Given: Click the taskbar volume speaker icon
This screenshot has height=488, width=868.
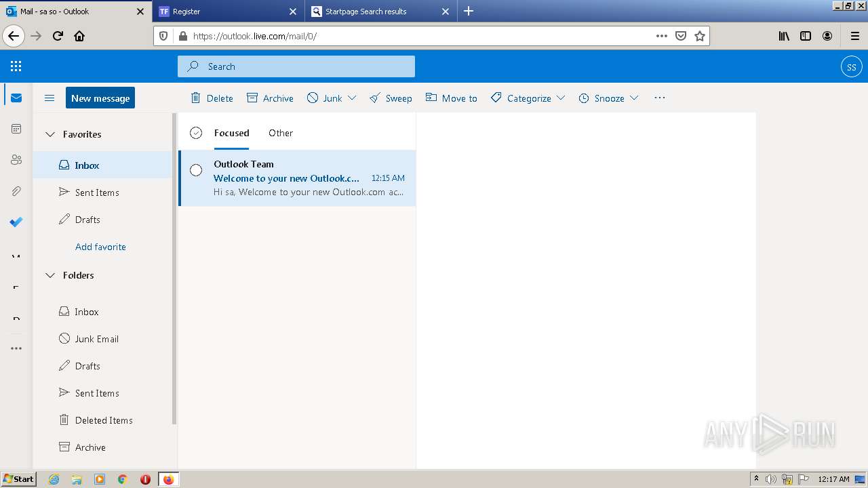Looking at the screenshot, I should tap(771, 479).
